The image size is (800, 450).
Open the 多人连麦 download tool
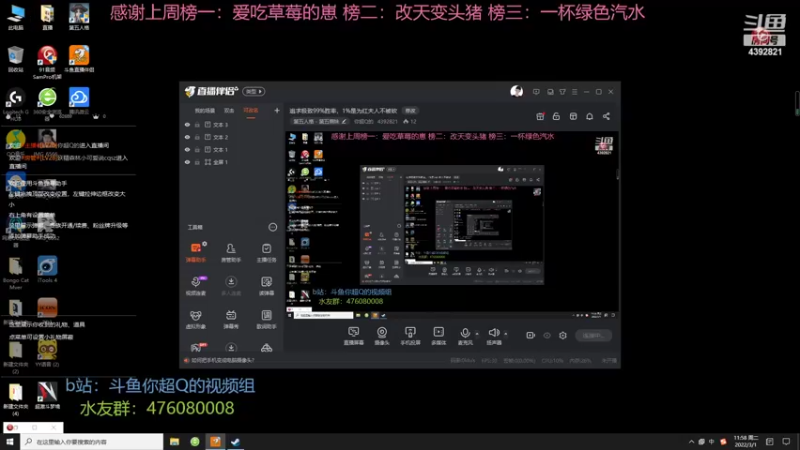click(231, 286)
